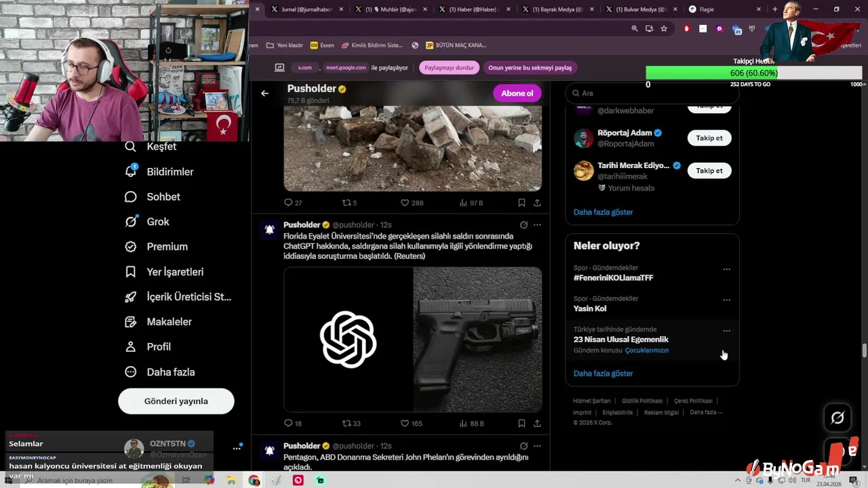This screenshot has width=868, height=488.
Task: Open more options for 23 Nisan trend
Action: 726,331
